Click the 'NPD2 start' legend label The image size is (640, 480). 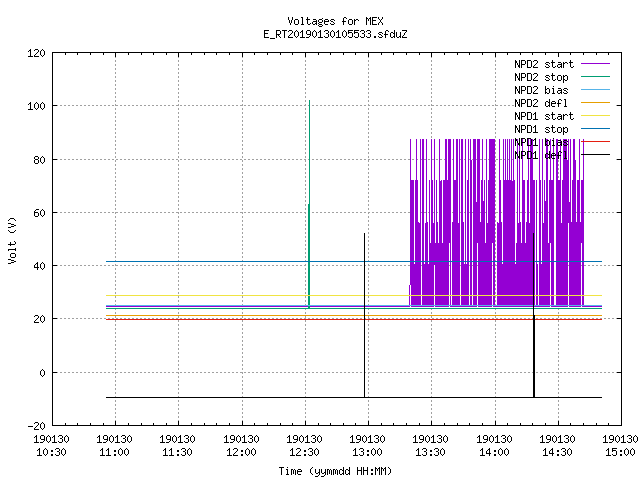[544, 64]
